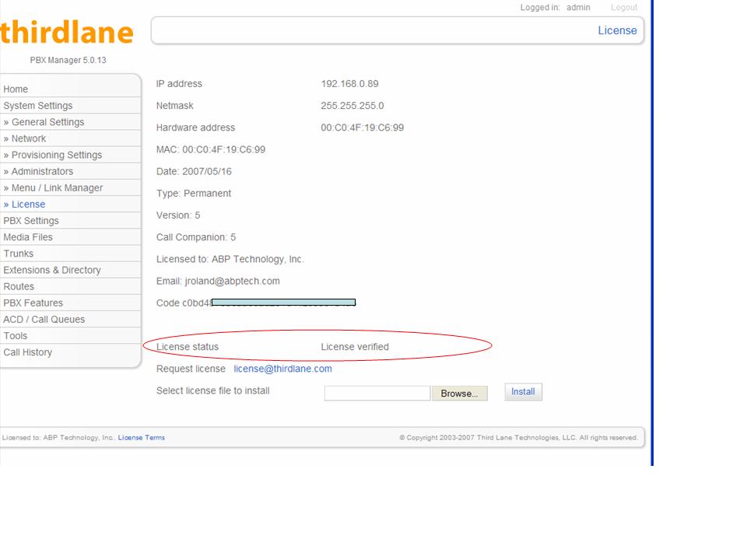Image resolution: width=747 pixels, height=560 pixels.
Task: Click the copyright notice in footer
Action: (x=518, y=438)
